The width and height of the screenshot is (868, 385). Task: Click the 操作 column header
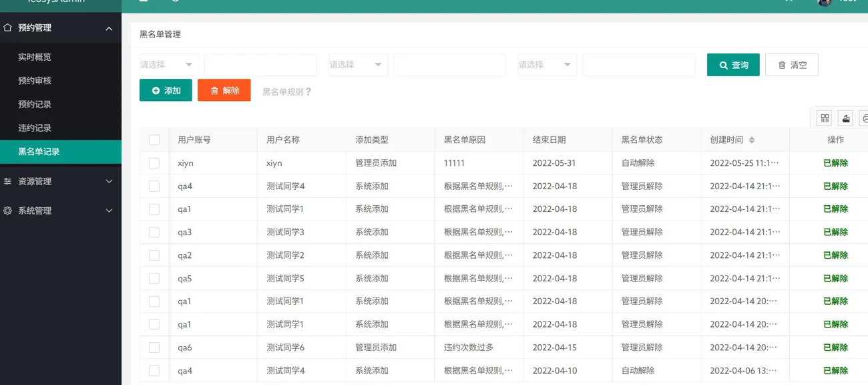point(835,140)
